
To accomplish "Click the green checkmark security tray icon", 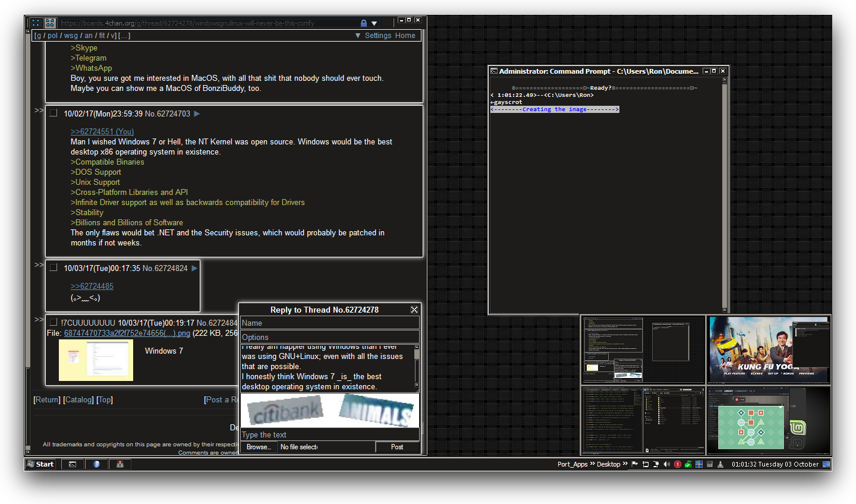I will coord(688,464).
